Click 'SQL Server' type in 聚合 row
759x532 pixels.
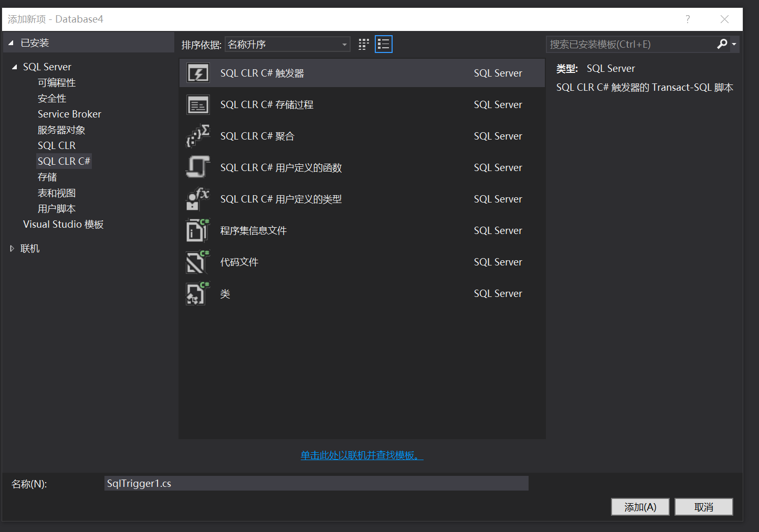[498, 136]
